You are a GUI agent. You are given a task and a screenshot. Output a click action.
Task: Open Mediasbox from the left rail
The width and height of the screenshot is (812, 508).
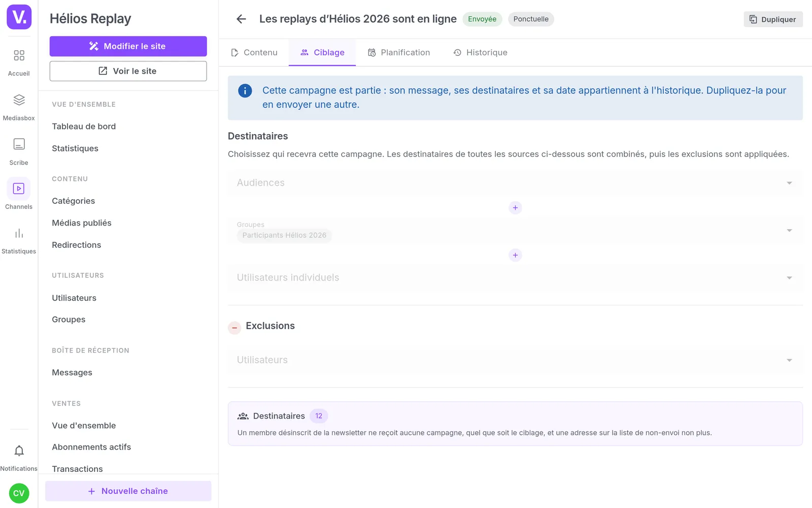[19, 107]
